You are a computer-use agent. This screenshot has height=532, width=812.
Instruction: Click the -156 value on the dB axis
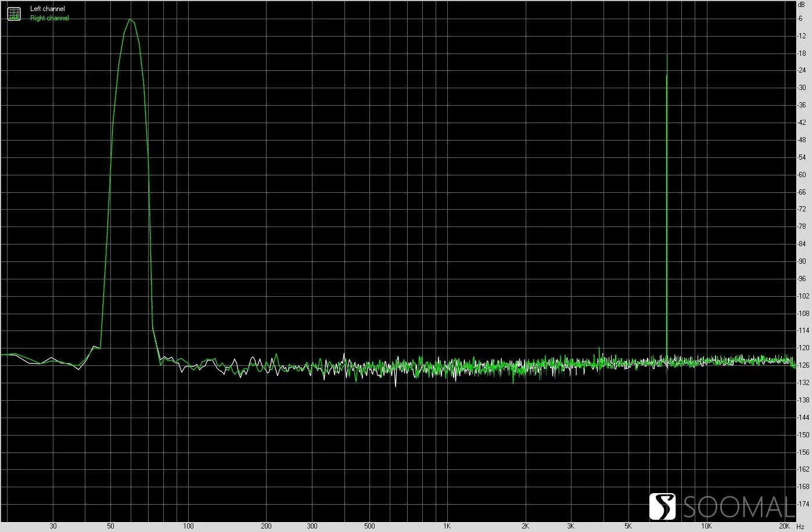803,452
